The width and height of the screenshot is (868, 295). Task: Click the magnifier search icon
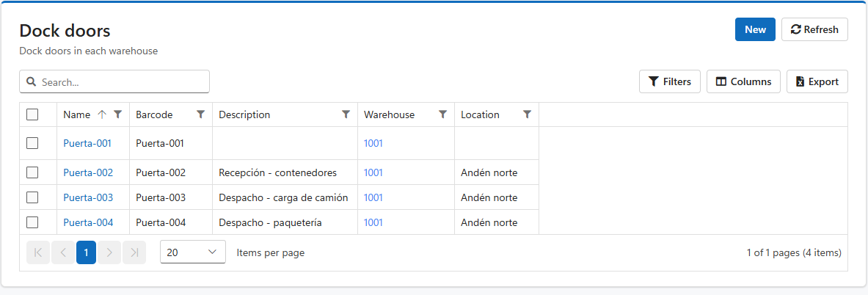click(32, 82)
